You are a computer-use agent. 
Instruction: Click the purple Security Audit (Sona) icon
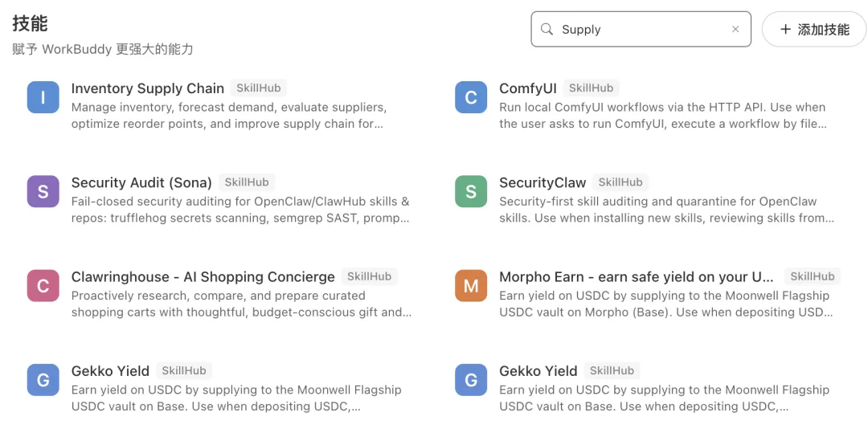(x=43, y=192)
